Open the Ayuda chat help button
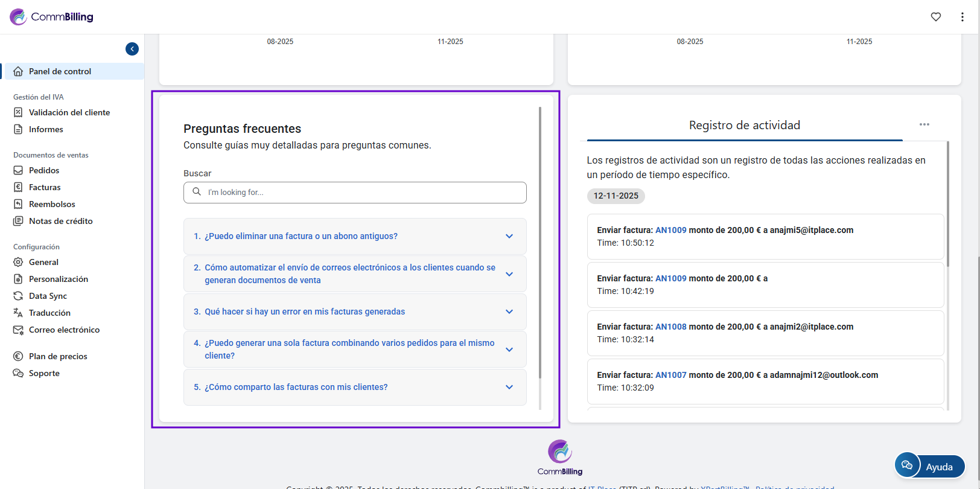 pos(930,466)
